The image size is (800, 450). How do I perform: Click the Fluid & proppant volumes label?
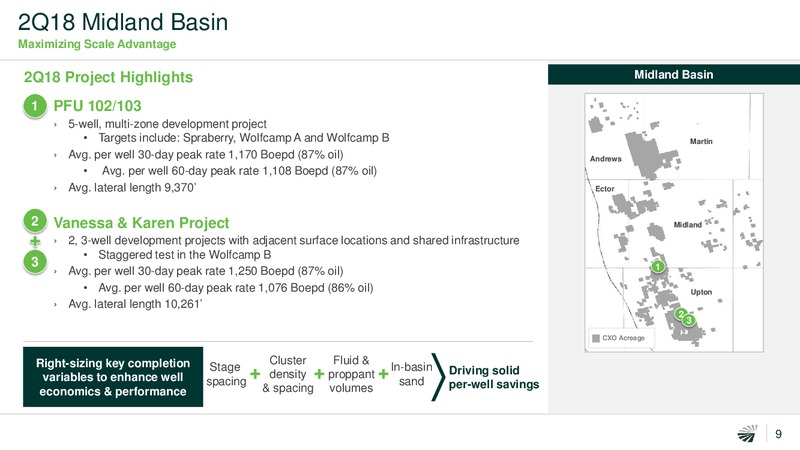click(x=351, y=374)
